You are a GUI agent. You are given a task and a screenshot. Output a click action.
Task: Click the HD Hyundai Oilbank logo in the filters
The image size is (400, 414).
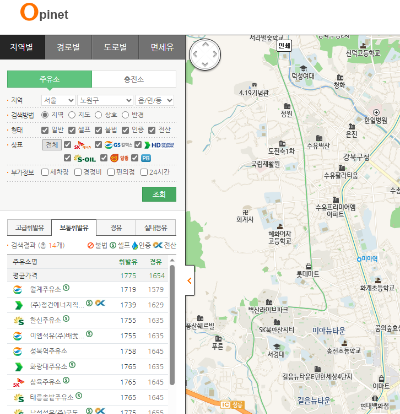point(159,145)
